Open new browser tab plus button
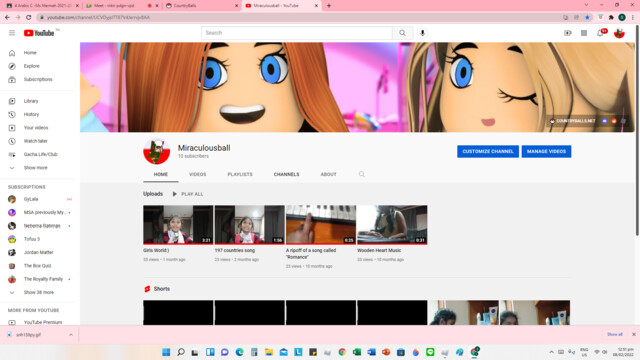Screen dimensions: 640x360 point(329,6)
